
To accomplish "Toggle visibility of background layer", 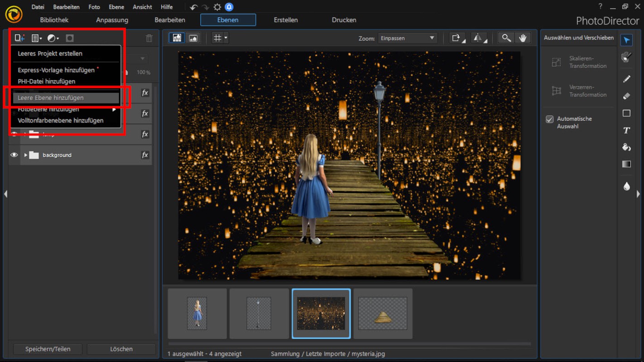I will tap(14, 155).
